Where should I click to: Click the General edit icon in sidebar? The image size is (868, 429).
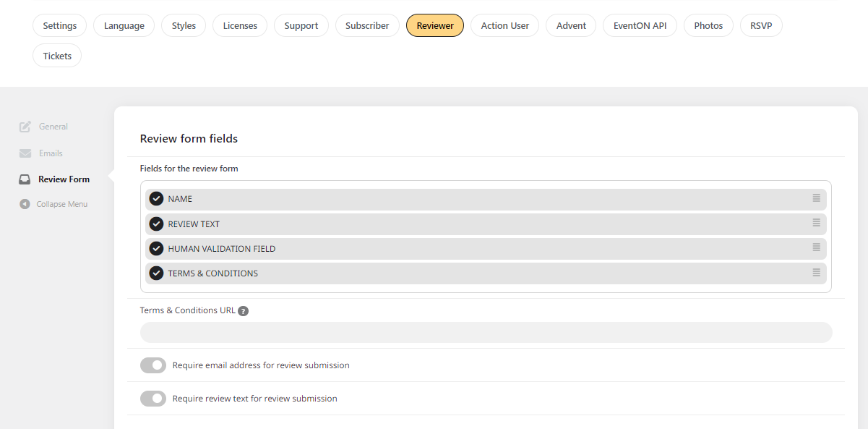pyautogui.click(x=25, y=127)
